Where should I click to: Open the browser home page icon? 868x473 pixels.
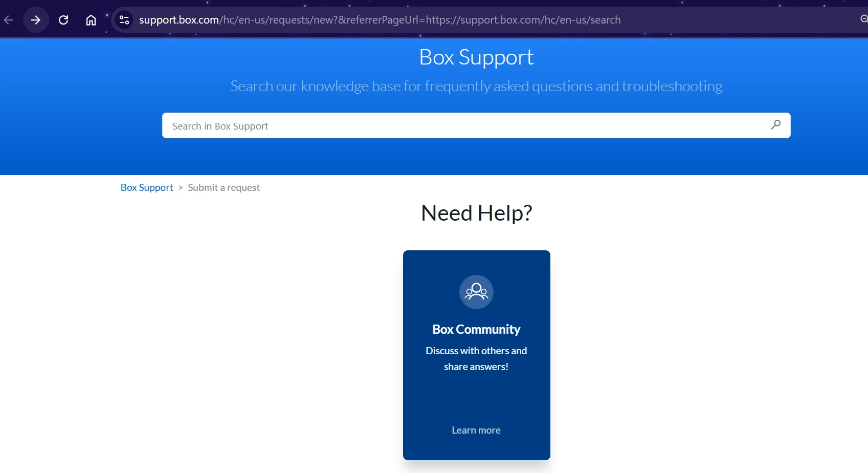coord(91,20)
